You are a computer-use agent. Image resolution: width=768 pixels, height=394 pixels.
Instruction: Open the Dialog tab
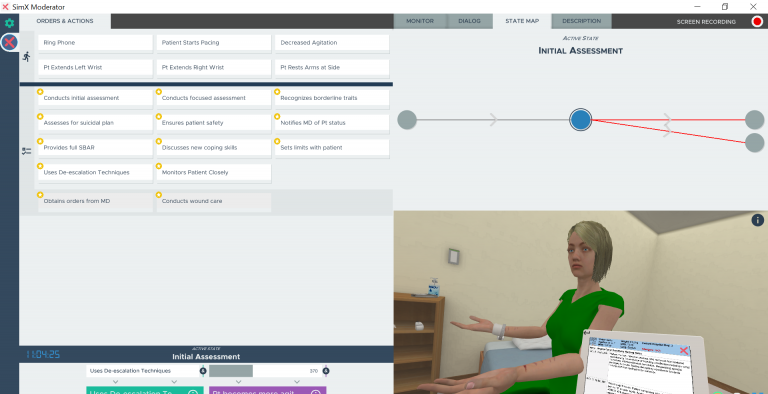coord(469,21)
